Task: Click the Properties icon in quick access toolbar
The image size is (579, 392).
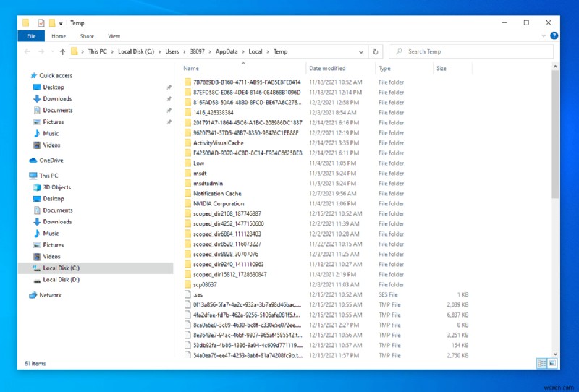Action: [x=41, y=23]
